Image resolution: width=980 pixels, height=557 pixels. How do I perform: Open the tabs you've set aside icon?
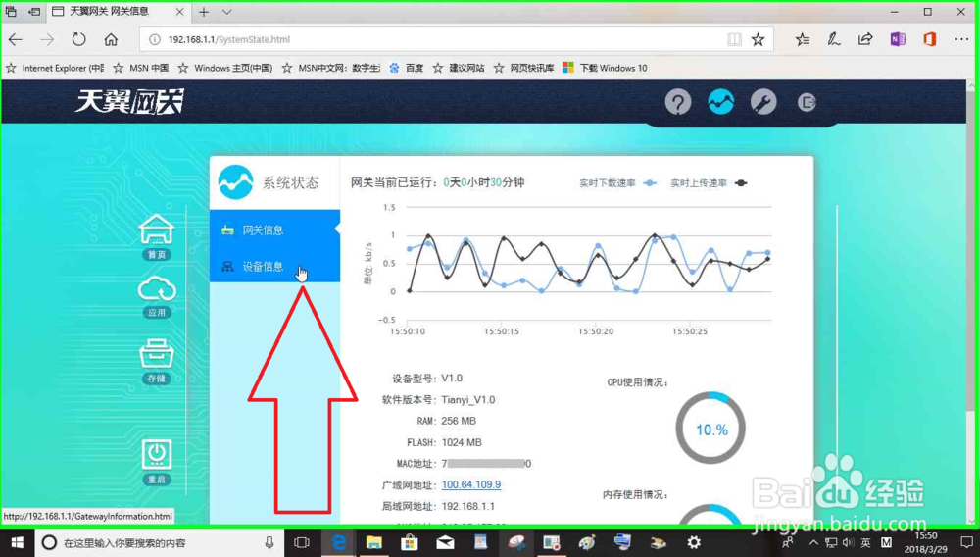click(x=11, y=11)
